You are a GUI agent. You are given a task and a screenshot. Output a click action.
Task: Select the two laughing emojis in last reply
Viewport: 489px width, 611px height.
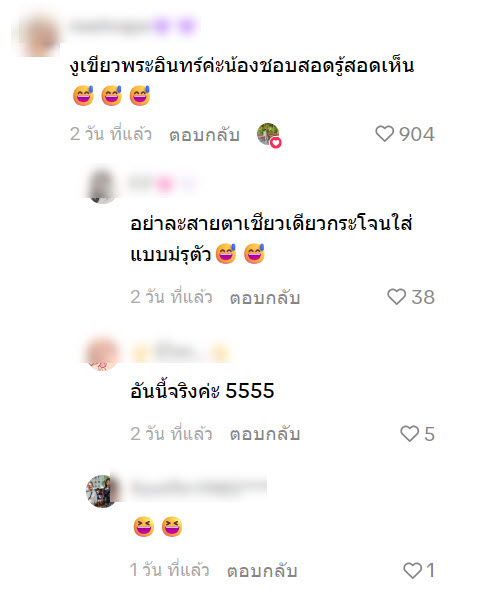158,527
